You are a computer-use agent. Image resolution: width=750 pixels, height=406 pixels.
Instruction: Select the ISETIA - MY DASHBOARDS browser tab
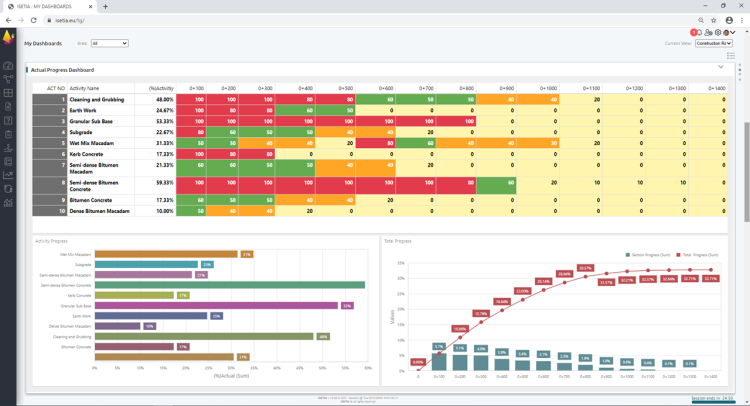tap(45, 6)
